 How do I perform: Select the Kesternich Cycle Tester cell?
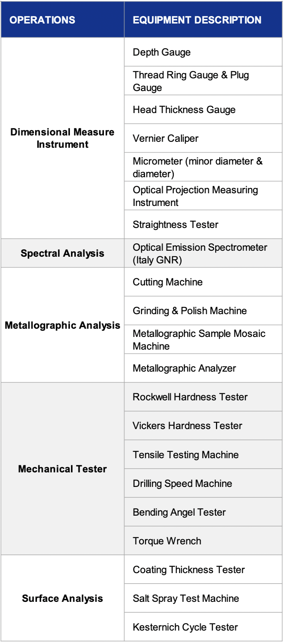(203, 627)
